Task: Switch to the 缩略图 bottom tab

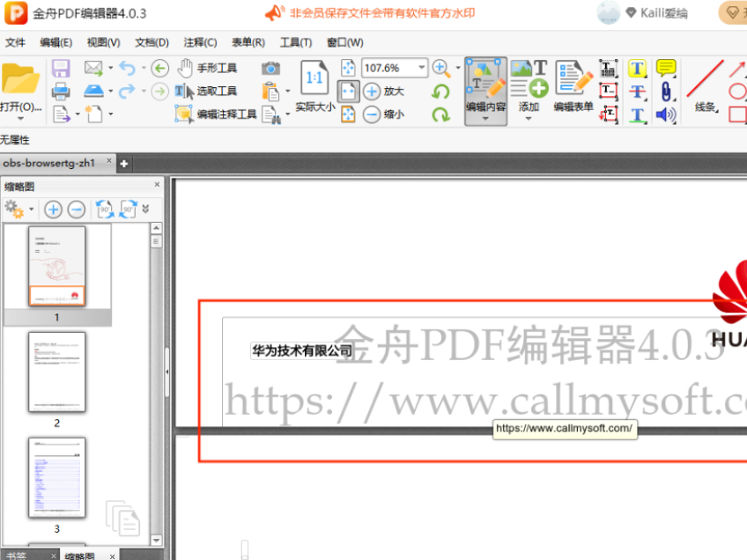Action: coord(79,556)
